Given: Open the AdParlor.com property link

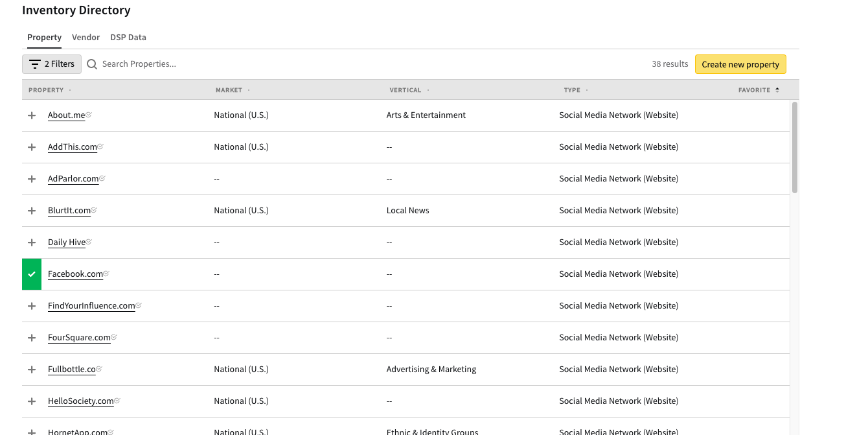Looking at the screenshot, I should (x=73, y=179).
